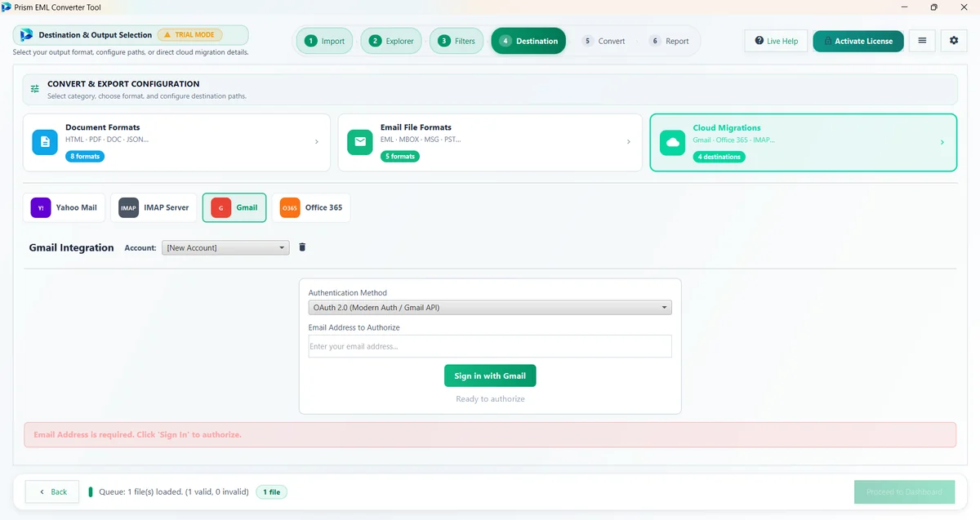Viewport: 980px width, 520px height.
Task: Open settings via gear icon
Action: pyautogui.click(x=954, y=41)
